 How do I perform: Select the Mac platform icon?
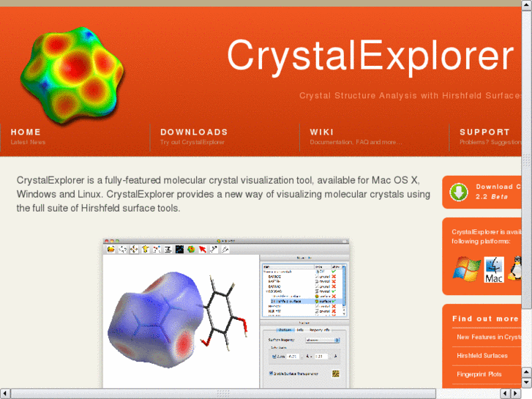click(x=494, y=269)
